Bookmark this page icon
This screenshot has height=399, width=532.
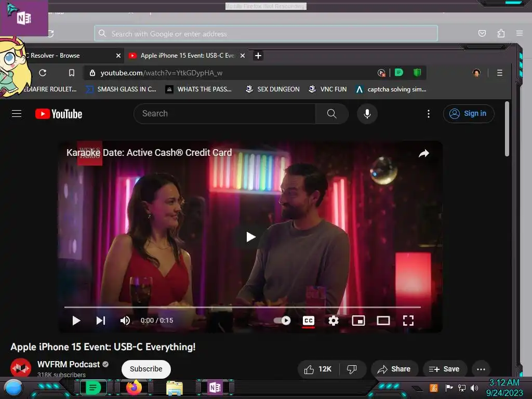point(72,73)
